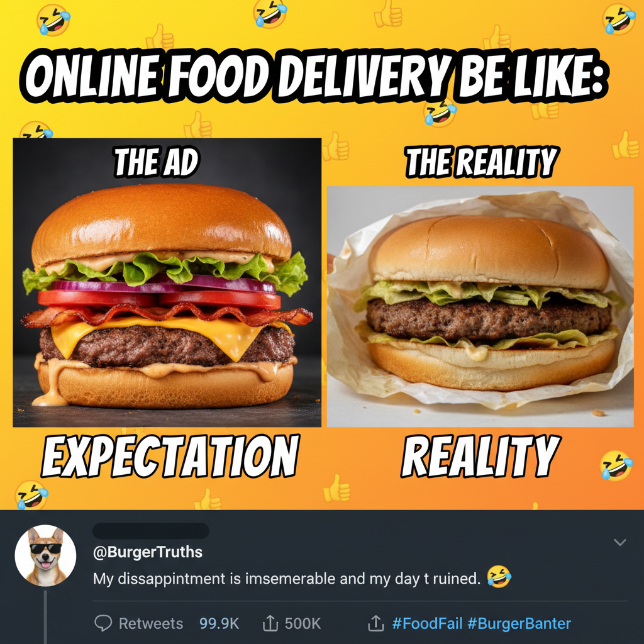This screenshot has height=644, width=644.
Task: Click the laughing emoji in the tweet text
Action: 499,576
